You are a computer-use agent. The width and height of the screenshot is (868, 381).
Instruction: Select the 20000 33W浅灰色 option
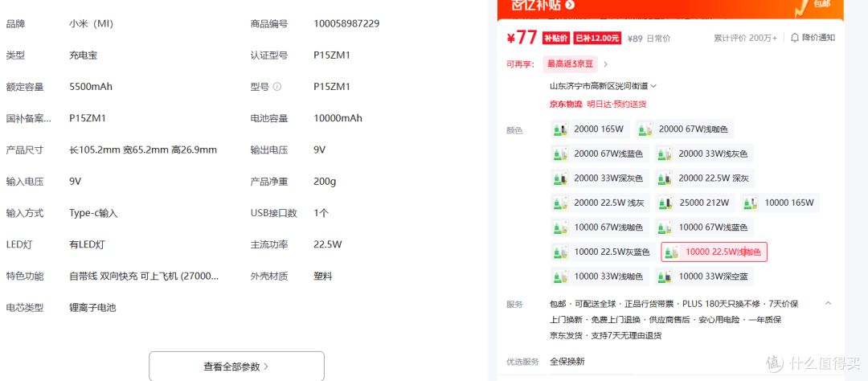click(705, 154)
